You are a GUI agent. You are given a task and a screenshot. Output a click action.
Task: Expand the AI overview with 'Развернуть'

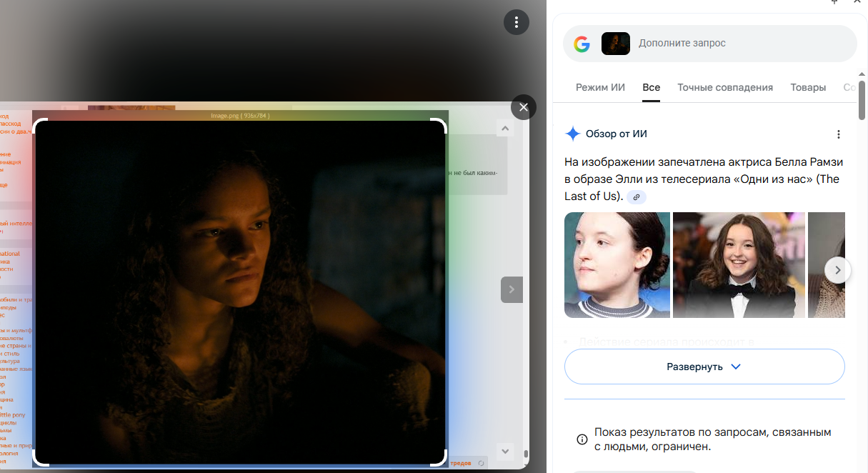[704, 367]
